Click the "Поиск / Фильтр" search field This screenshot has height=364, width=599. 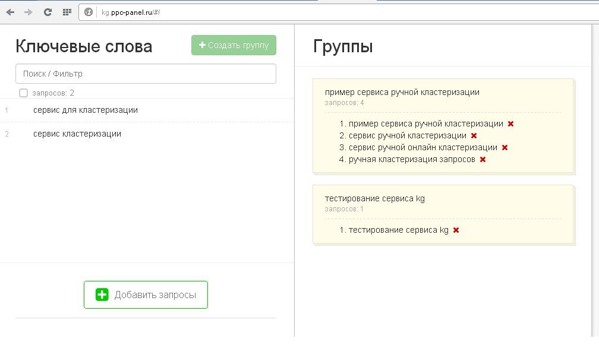coord(146,73)
